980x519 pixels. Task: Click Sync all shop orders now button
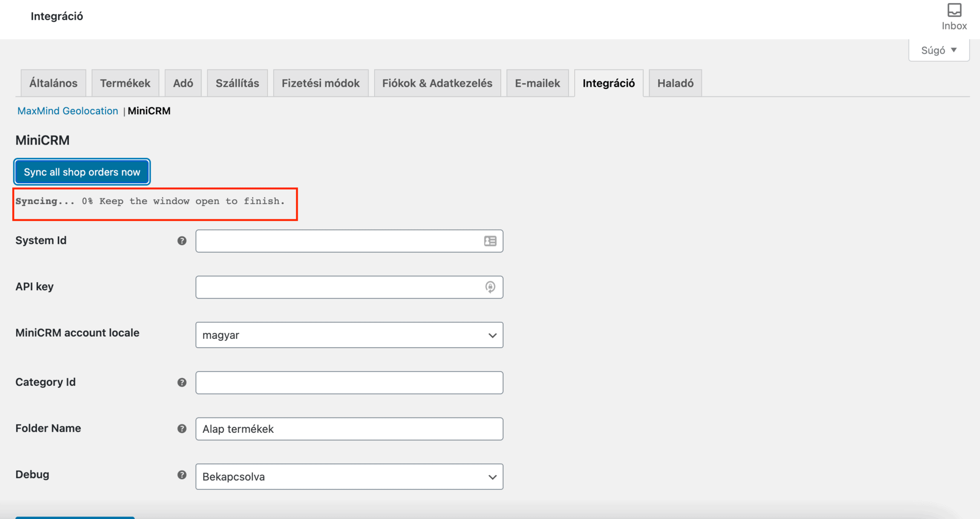[82, 172]
